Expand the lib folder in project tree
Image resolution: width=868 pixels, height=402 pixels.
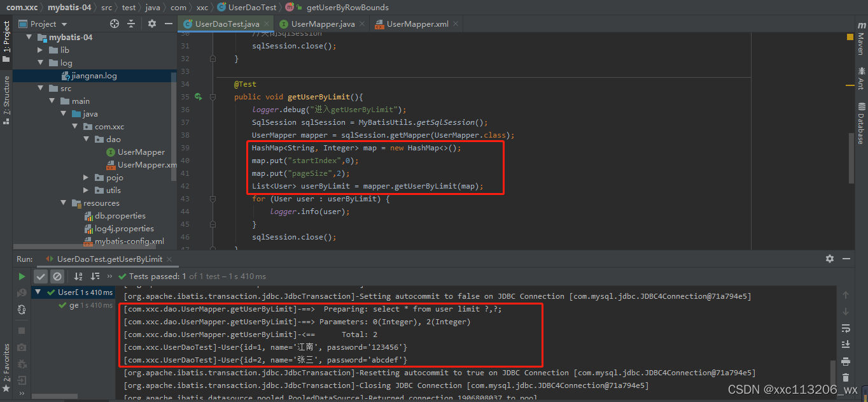click(40, 50)
